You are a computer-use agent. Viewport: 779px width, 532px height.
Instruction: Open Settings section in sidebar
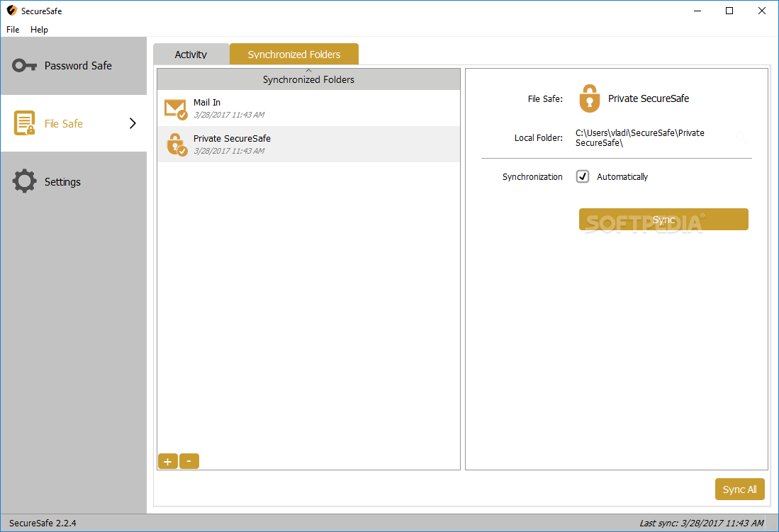[x=74, y=181]
